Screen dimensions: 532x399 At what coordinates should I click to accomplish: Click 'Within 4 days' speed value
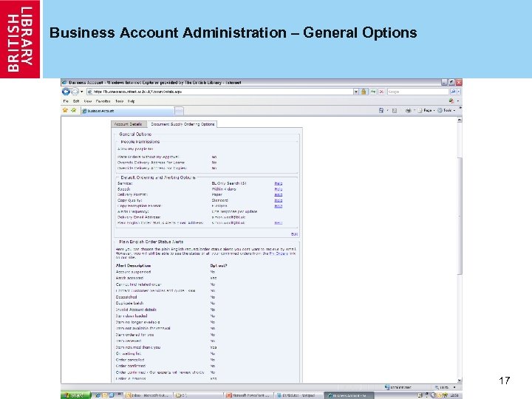point(224,189)
